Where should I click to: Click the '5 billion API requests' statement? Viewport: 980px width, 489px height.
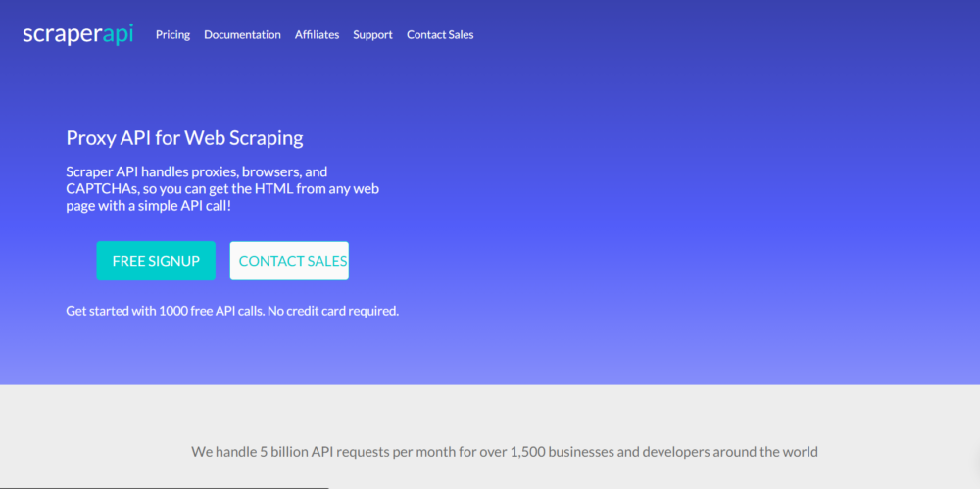[505, 452]
